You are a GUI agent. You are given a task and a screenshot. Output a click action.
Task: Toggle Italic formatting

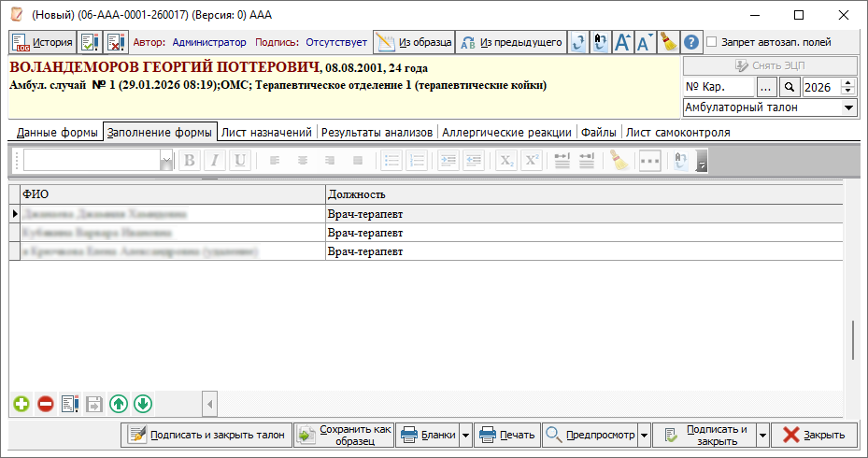pyautogui.click(x=214, y=161)
